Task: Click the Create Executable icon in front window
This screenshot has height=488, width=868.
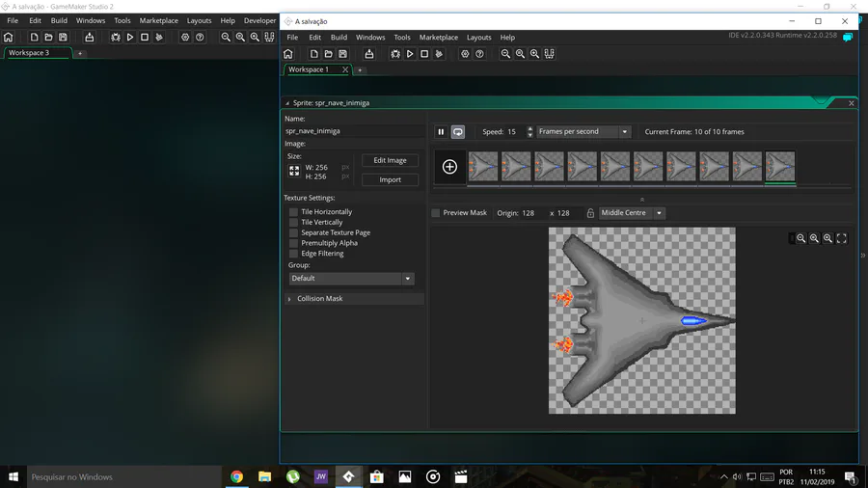Action: point(369,54)
